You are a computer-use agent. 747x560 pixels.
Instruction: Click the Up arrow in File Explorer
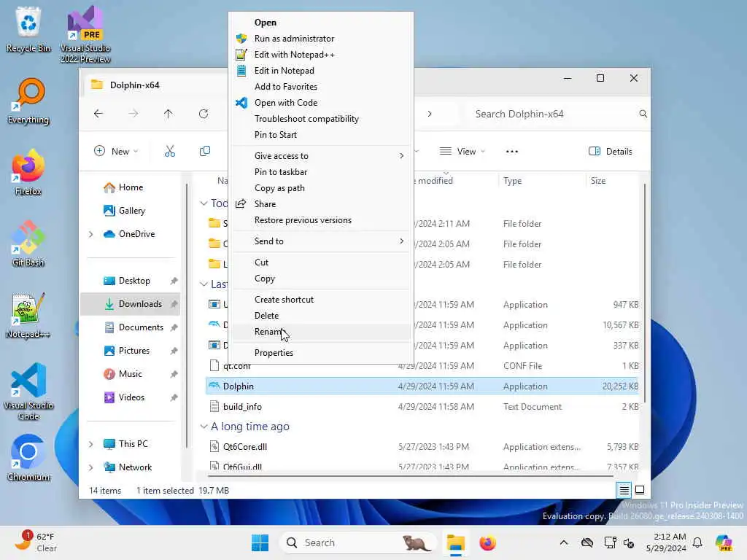[169, 114]
